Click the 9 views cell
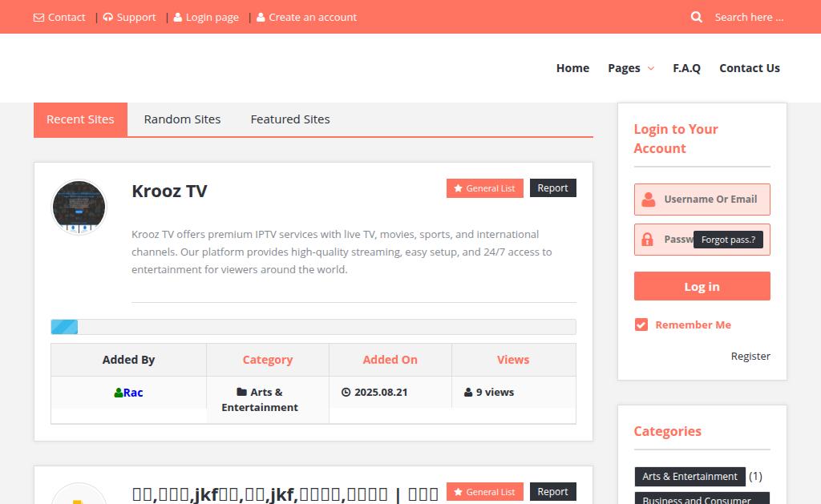The width and height of the screenshot is (821, 504). coord(514,392)
